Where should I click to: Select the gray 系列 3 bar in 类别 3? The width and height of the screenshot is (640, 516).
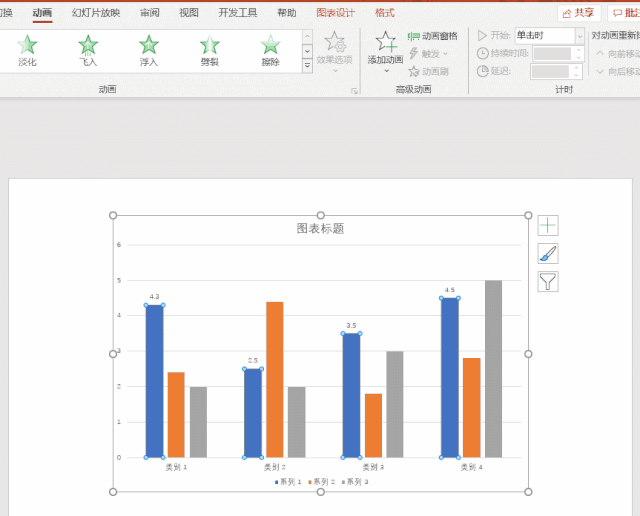[x=395, y=404]
